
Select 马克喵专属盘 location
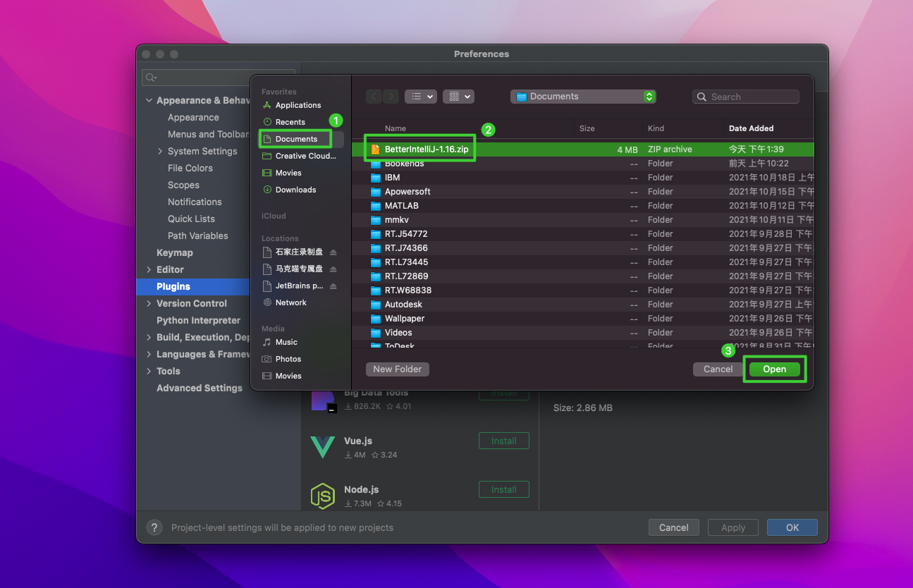point(299,269)
